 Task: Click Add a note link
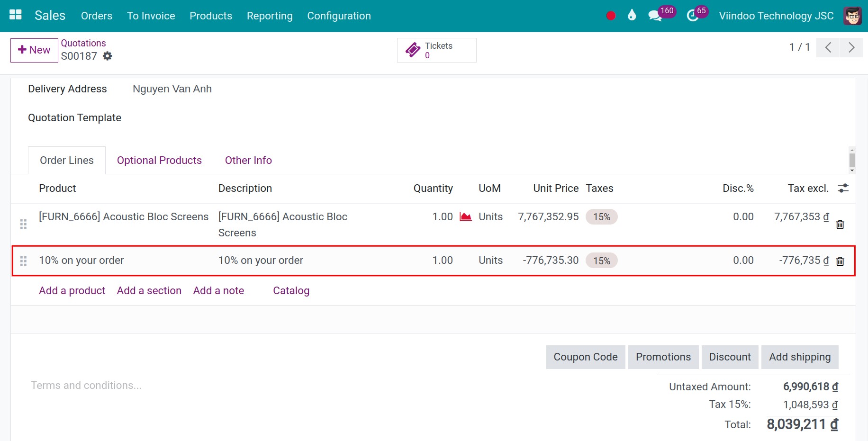(x=218, y=290)
